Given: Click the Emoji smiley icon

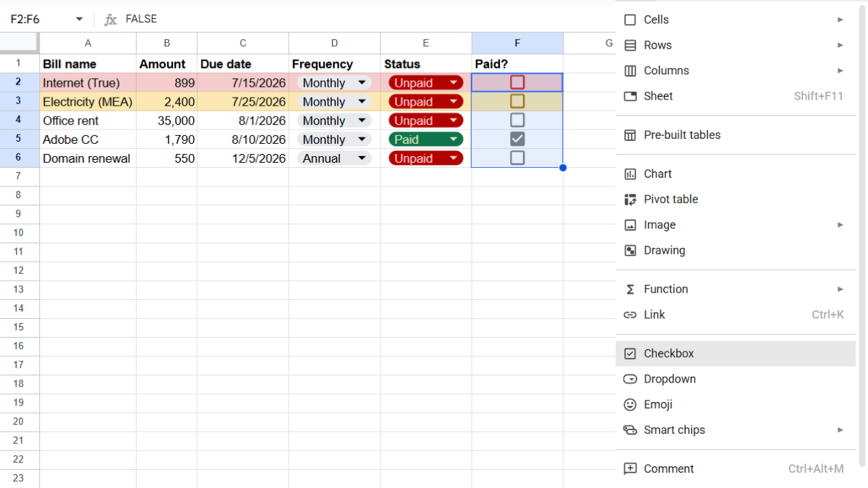Looking at the screenshot, I should pyautogui.click(x=630, y=404).
